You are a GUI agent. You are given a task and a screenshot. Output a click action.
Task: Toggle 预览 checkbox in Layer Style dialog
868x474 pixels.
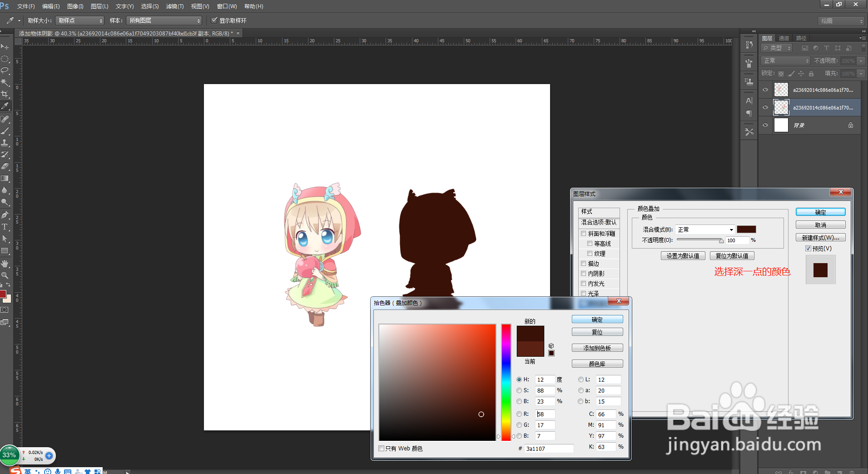(x=808, y=249)
